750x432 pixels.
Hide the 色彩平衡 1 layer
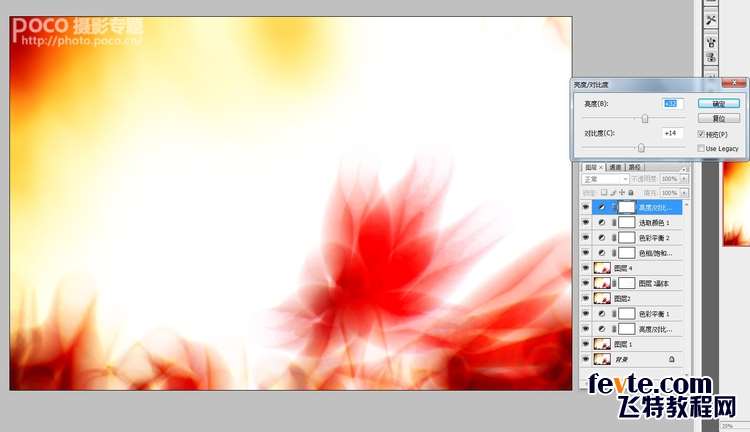click(585, 314)
